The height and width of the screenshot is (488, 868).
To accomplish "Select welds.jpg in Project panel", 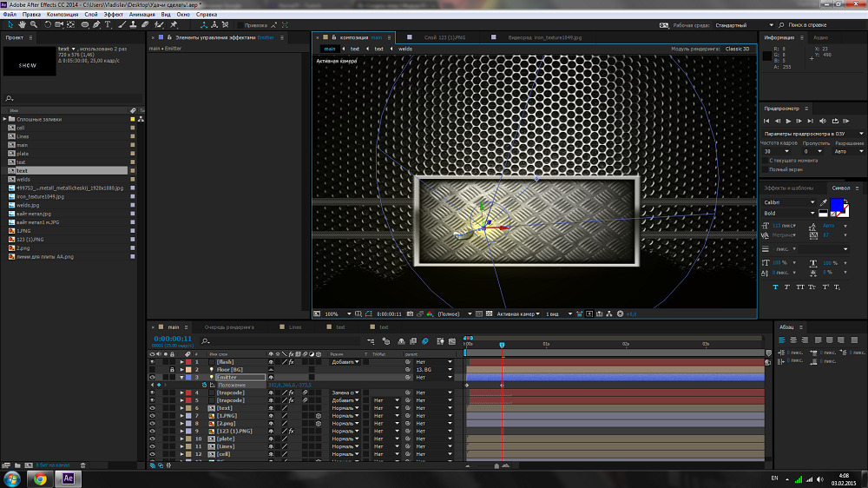I will point(28,205).
